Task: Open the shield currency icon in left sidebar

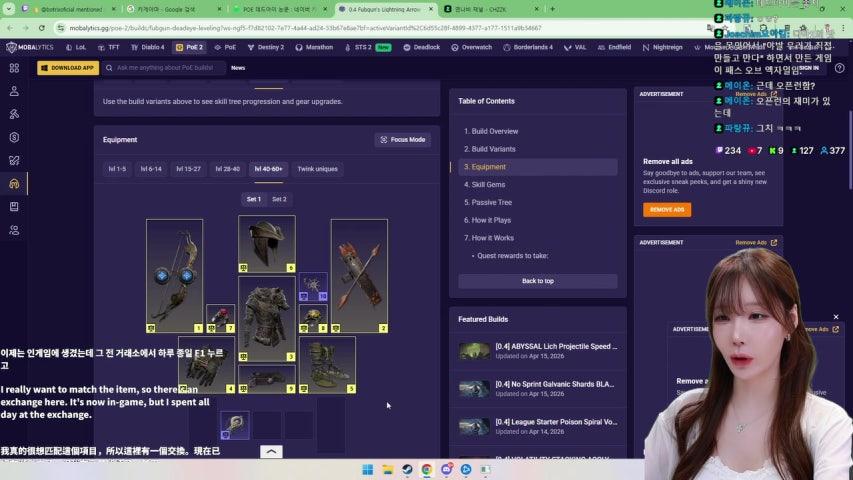Action: pyautogui.click(x=14, y=137)
